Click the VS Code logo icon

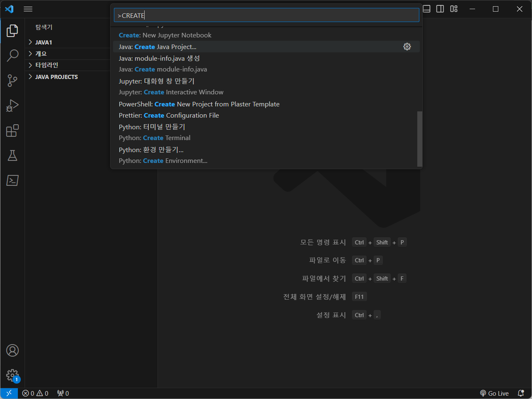point(9,9)
